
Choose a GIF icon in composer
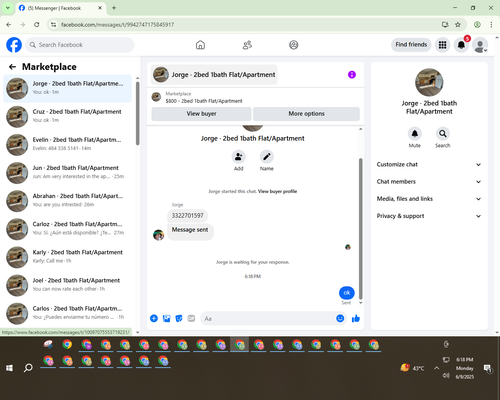pos(191,318)
